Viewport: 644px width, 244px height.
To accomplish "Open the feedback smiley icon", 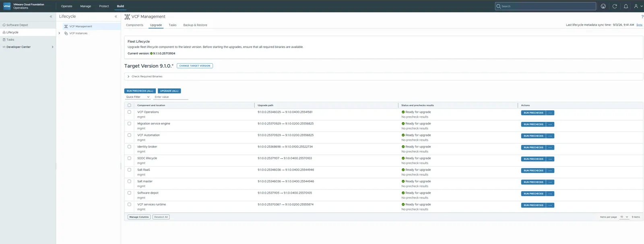I will tap(603, 6).
